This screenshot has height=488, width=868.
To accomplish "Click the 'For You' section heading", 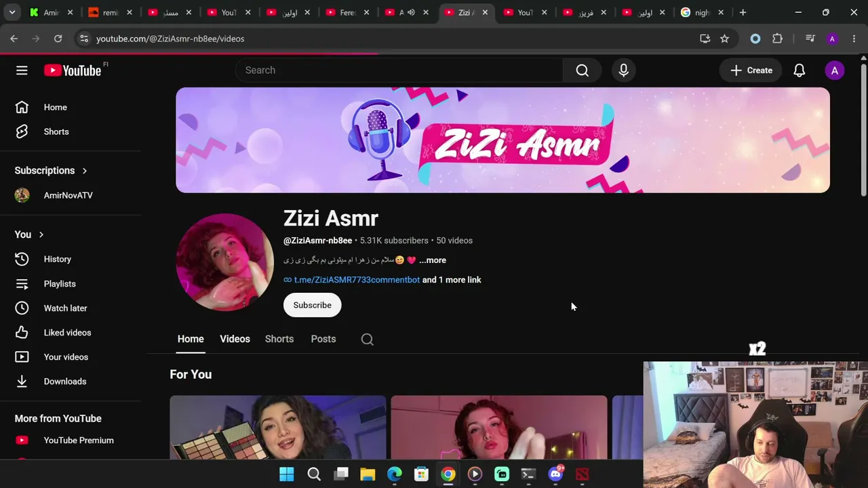I will coord(191,375).
